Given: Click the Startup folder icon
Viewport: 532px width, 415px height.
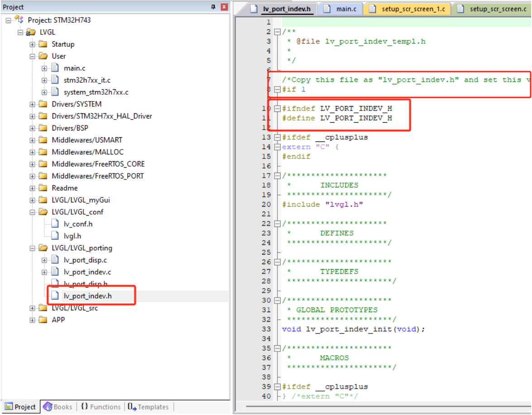Looking at the screenshot, I should tap(43, 44).
